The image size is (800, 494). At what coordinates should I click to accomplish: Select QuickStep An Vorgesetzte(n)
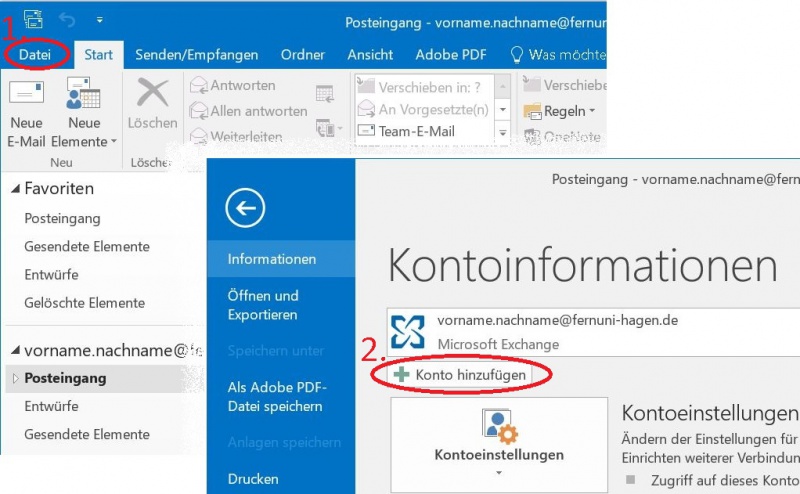click(x=424, y=109)
